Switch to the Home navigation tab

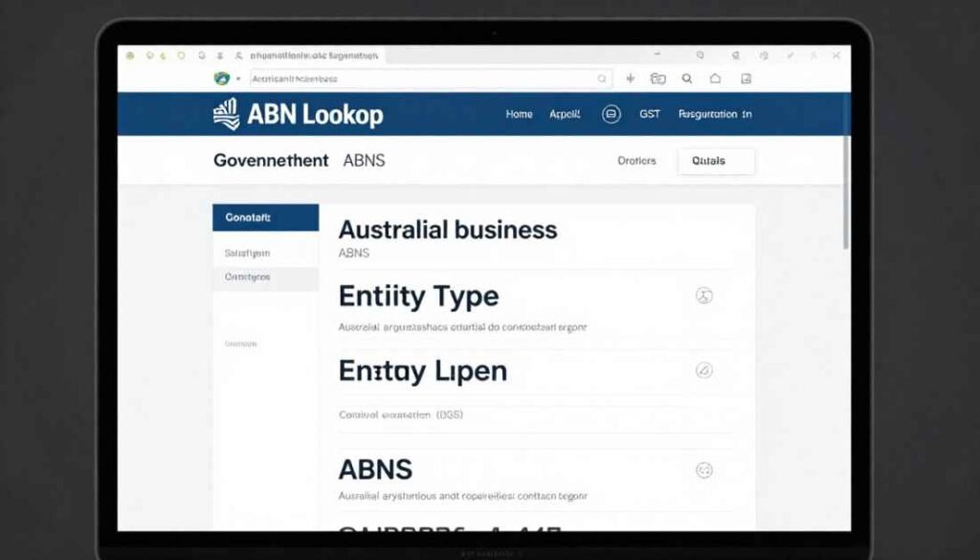pos(518,113)
